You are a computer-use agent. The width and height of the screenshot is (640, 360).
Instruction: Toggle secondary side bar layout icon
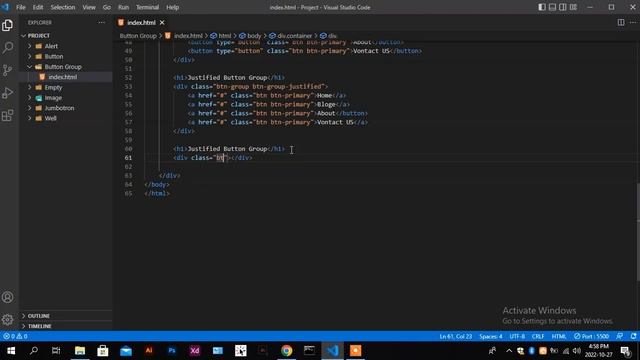(563, 7)
